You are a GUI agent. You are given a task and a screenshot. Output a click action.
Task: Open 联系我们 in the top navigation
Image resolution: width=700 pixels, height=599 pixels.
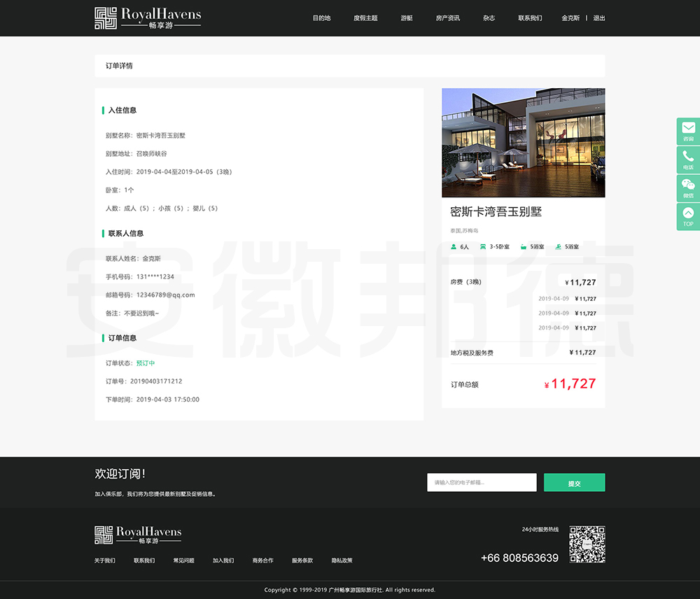coord(530,18)
